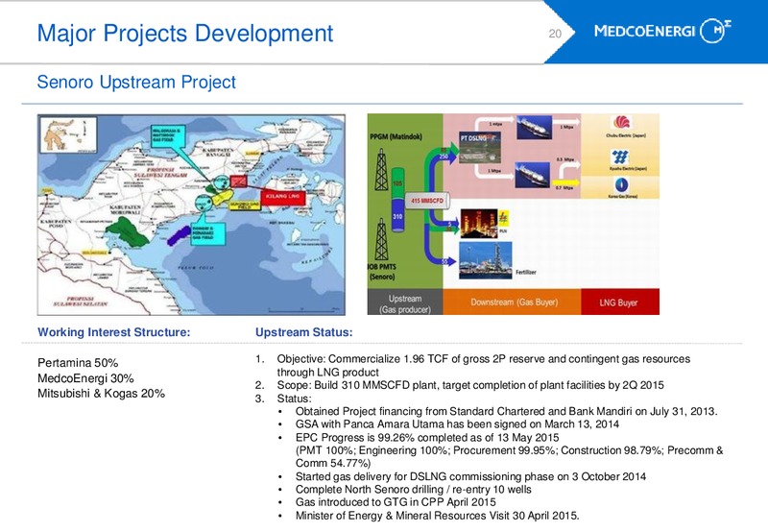The image size is (768, 532).
Task: Click the Complete North Senoro drilling bullet
Action: pyautogui.click(x=414, y=490)
